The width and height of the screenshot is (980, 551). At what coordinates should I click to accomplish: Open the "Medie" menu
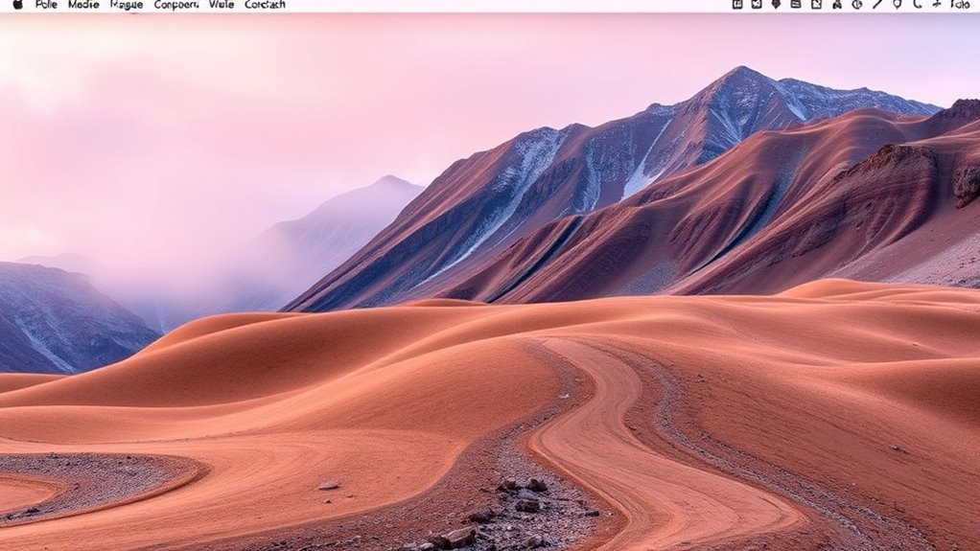83,5
